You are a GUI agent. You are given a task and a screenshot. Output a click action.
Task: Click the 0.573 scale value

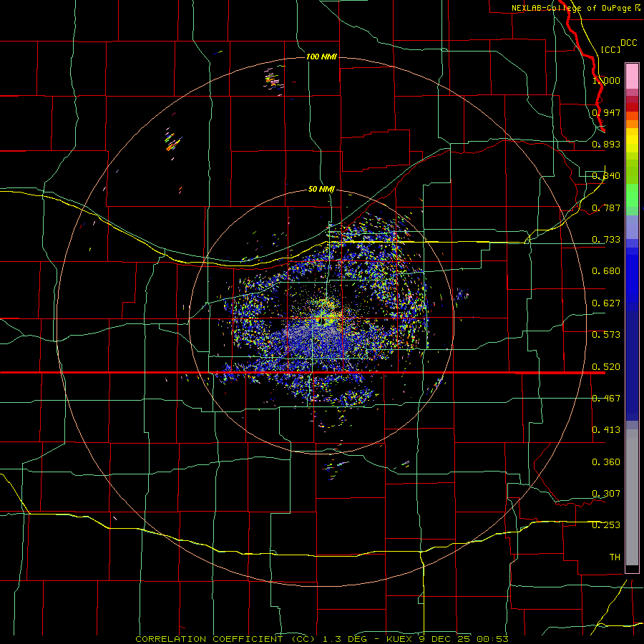tap(606, 335)
